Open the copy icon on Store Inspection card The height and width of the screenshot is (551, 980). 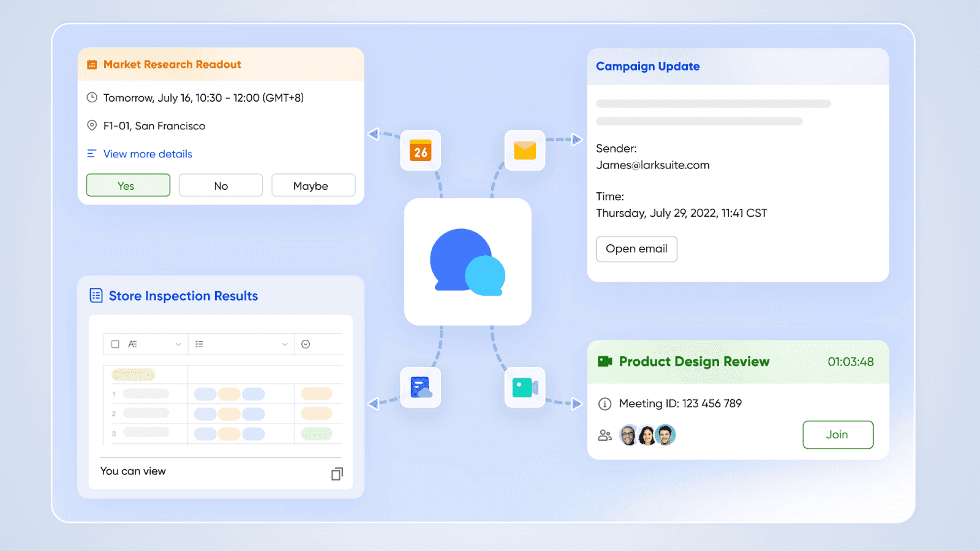tap(336, 474)
